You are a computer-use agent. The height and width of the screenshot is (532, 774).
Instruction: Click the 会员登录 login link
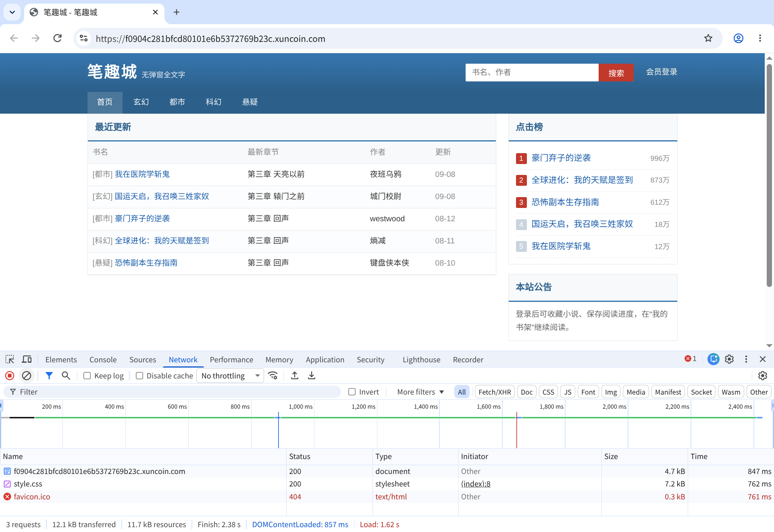pyautogui.click(x=662, y=72)
